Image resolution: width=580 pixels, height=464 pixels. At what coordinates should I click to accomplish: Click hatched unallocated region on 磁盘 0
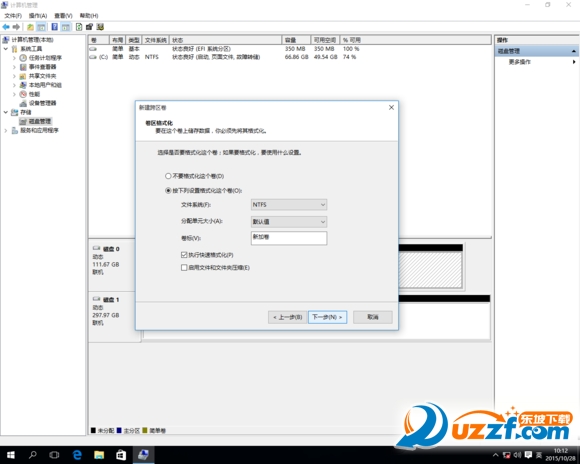[x=431, y=270]
